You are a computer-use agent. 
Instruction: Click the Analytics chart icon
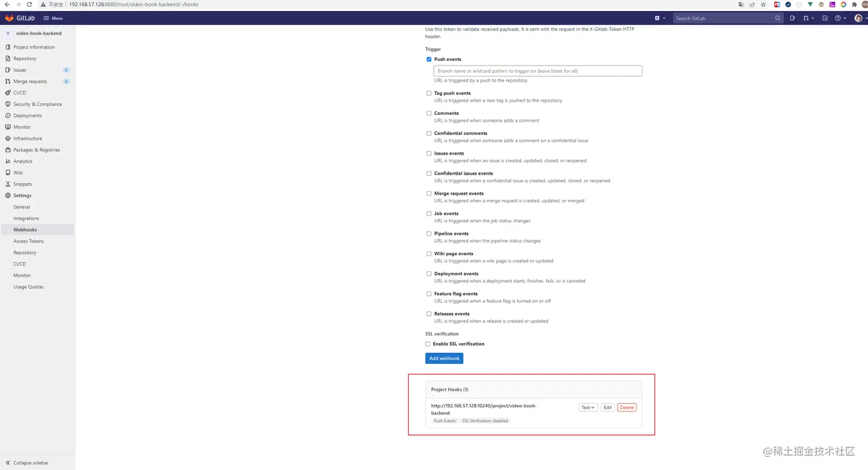[x=7, y=161]
